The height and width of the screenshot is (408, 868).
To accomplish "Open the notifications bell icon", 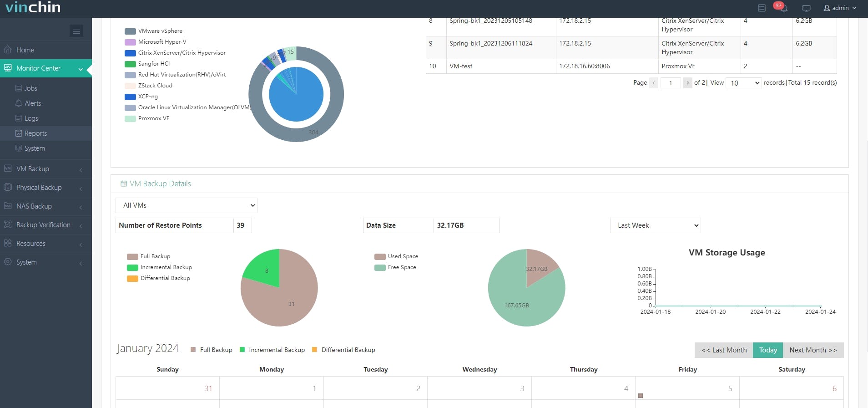I will [784, 8].
